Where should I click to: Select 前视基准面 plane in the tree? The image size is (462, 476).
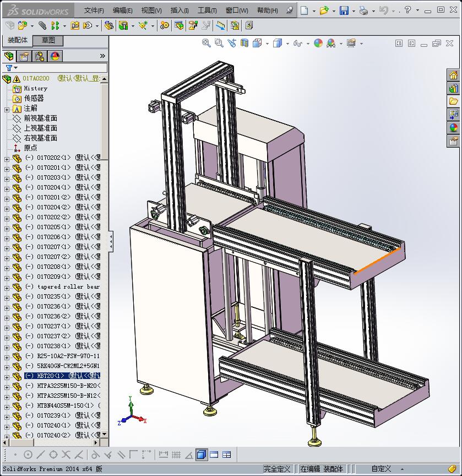click(40, 118)
